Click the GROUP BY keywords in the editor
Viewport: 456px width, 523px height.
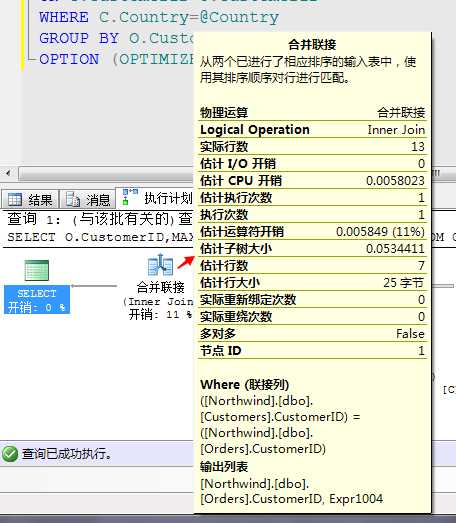(79, 38)
